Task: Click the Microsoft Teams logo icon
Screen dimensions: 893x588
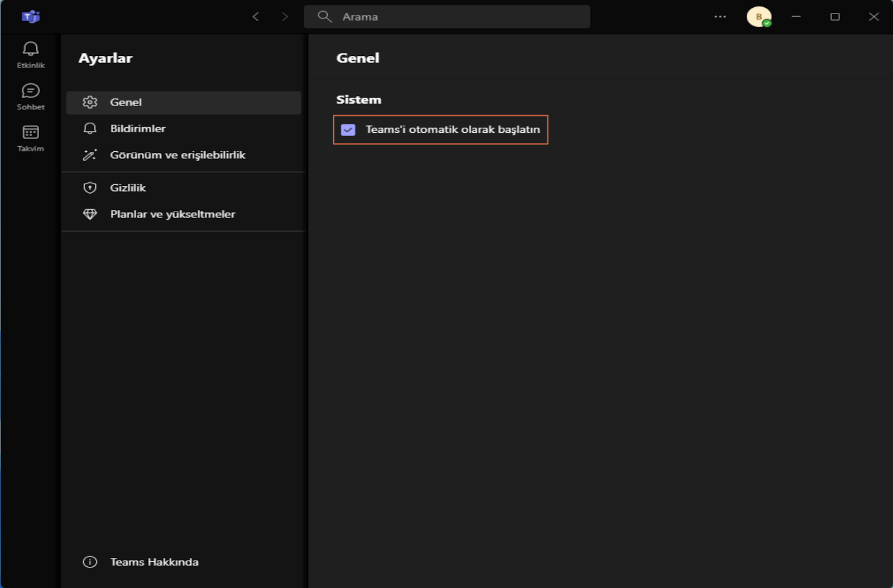Action: 31,17
